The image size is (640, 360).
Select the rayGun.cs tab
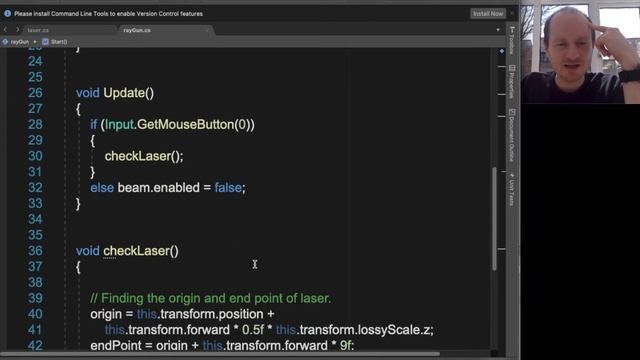pyautogui.click(x=137, y=30)
